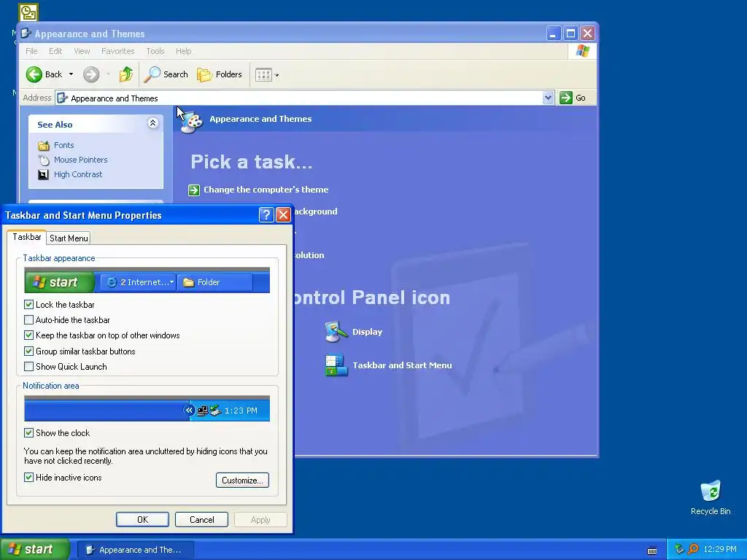
Task: Click the first system tray icon
Action: pos(679,550)
